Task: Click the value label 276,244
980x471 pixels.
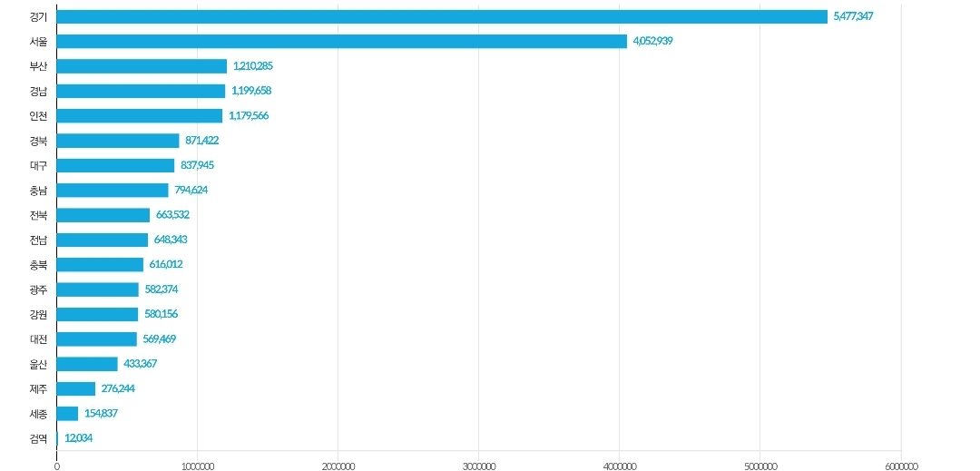Action: click(118, 388)
